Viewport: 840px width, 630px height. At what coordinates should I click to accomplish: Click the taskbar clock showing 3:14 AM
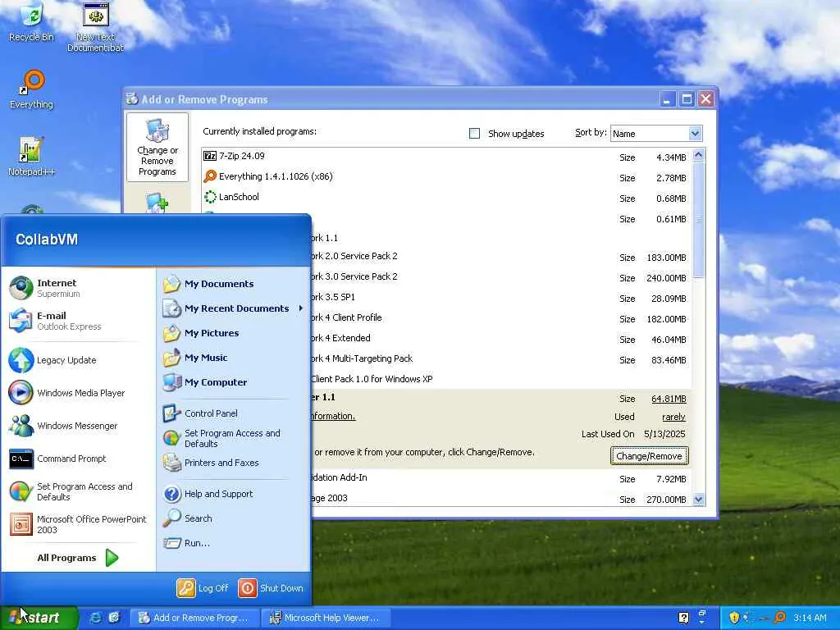[810, 618]
